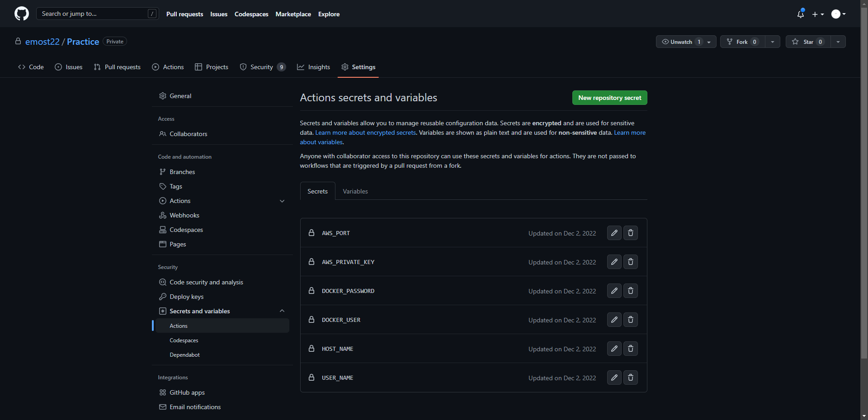Open Webhooks settings

coord(222,215)
